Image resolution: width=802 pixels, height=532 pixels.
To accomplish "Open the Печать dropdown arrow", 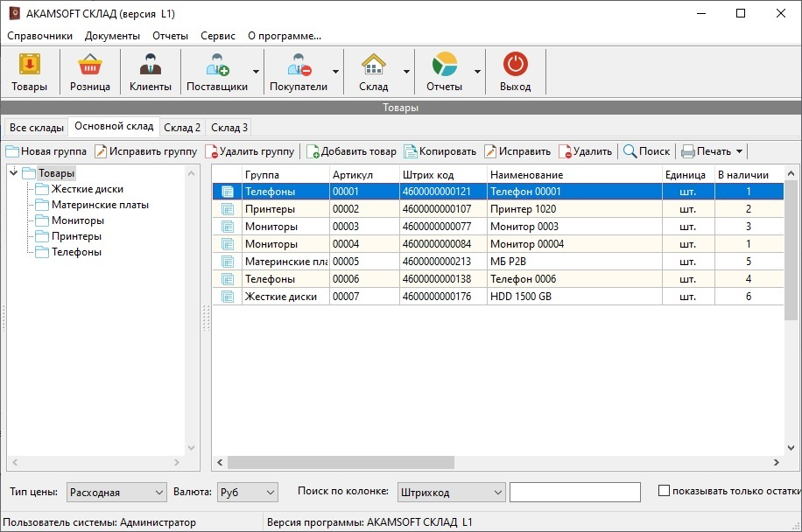I will [x=739, y=151].
